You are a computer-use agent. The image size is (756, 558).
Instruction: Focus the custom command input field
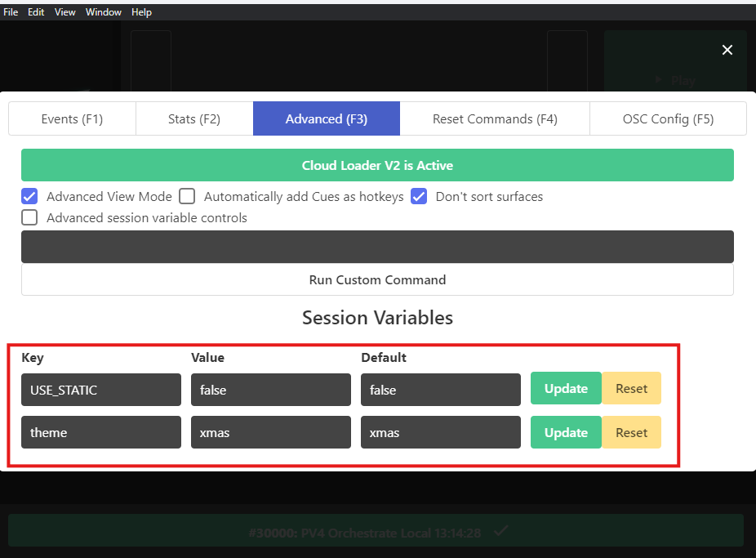click(x=377, y=247)
